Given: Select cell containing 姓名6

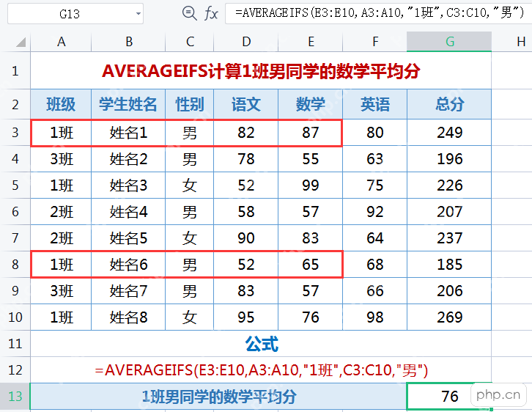Looking at the screenshot, I should pos(128,265).
